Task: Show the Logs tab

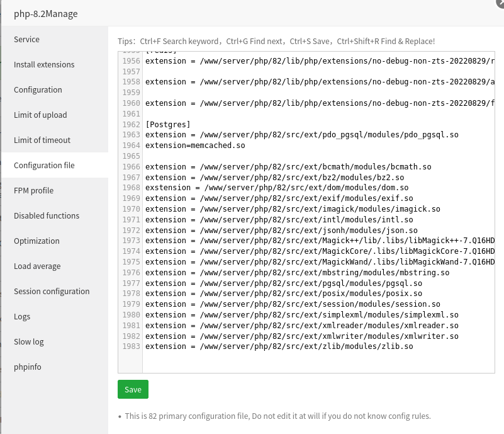Action: click(x=22, y=316)
